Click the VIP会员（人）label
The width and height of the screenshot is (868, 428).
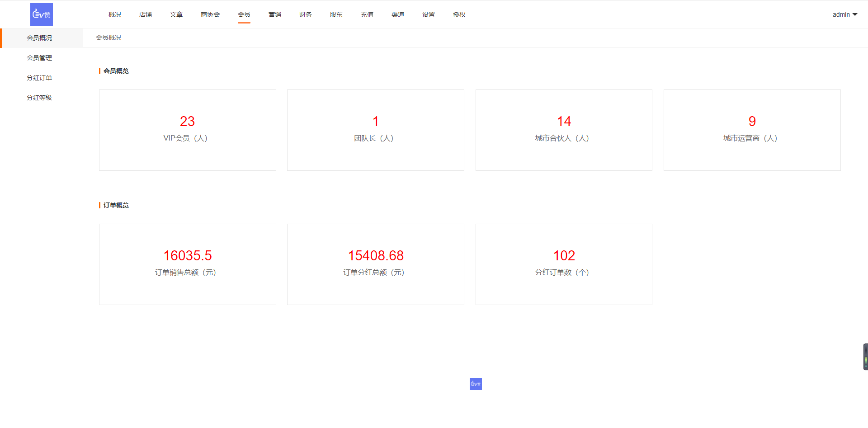[185, 138]
